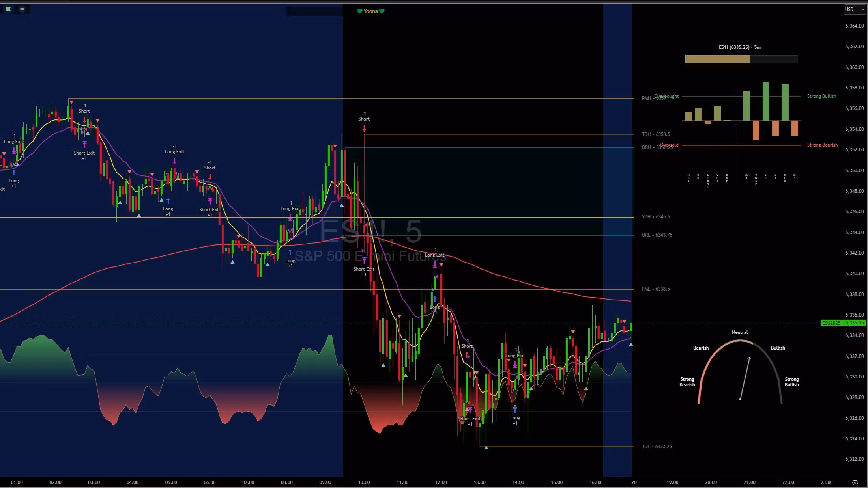This screenshot has height=488, width=868.
Task: Open chart settings gear icon
Action: pyautogui.click(x=855, y=482)
